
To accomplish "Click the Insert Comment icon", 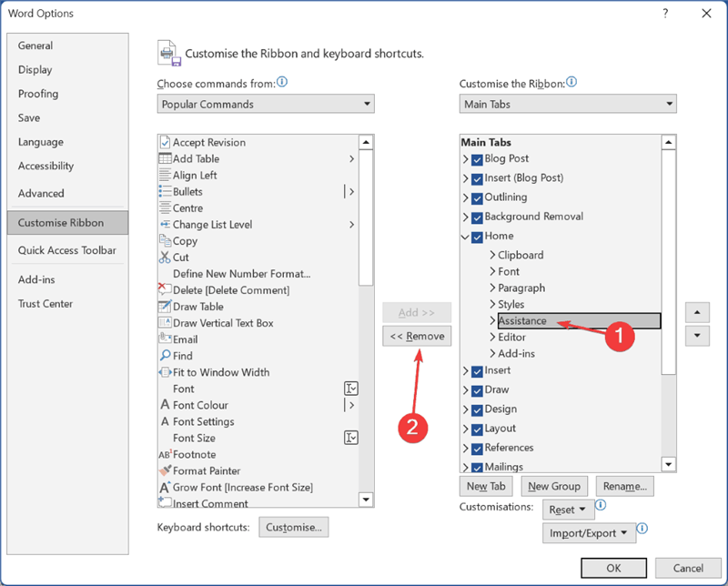I will [165, 502].
